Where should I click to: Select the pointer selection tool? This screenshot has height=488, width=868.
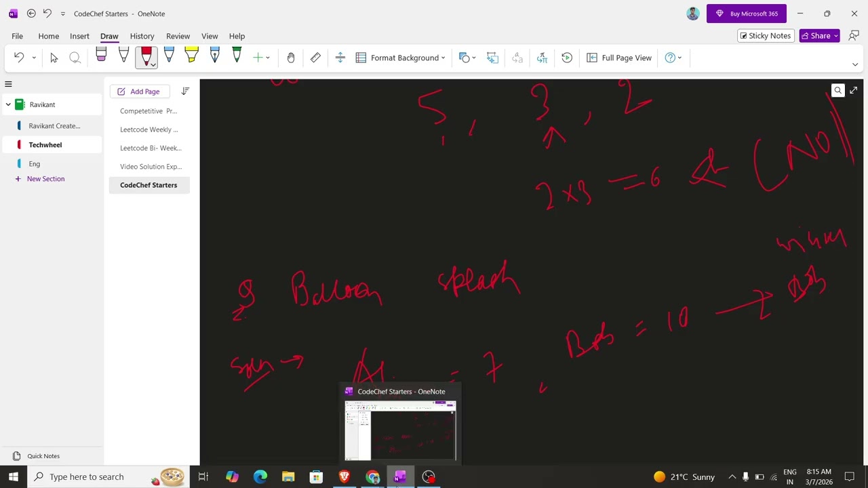coord(54,58)
